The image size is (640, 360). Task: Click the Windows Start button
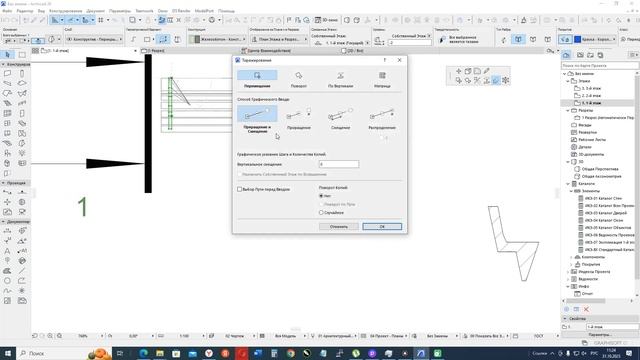point(7,353)
